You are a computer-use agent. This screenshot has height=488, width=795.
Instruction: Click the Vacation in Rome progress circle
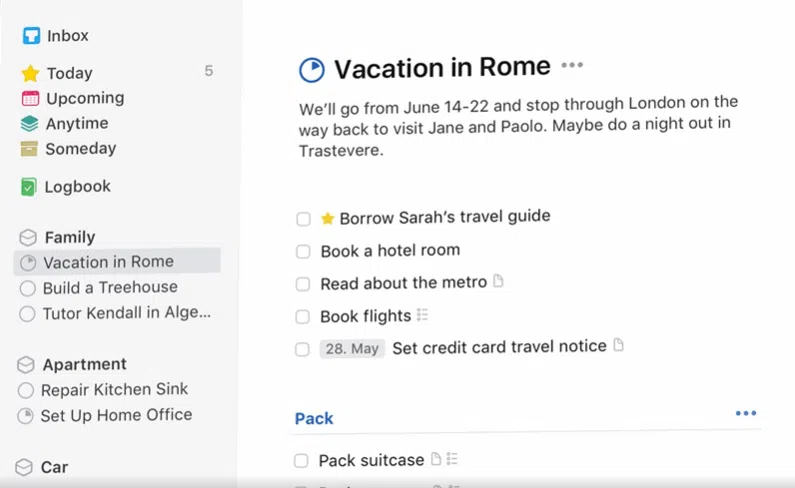[311, 70]
